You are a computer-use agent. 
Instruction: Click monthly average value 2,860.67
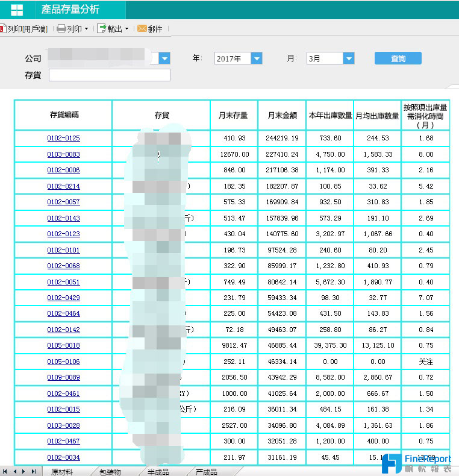coord(378,377)
